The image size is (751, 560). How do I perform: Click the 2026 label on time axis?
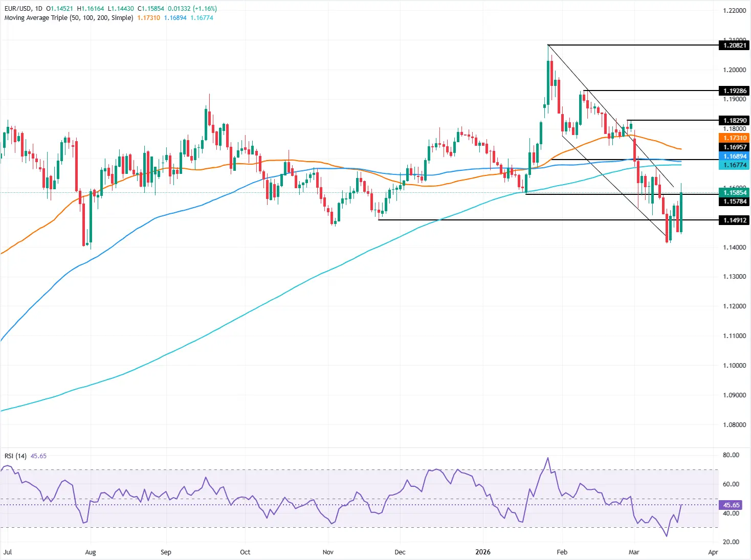483,552
